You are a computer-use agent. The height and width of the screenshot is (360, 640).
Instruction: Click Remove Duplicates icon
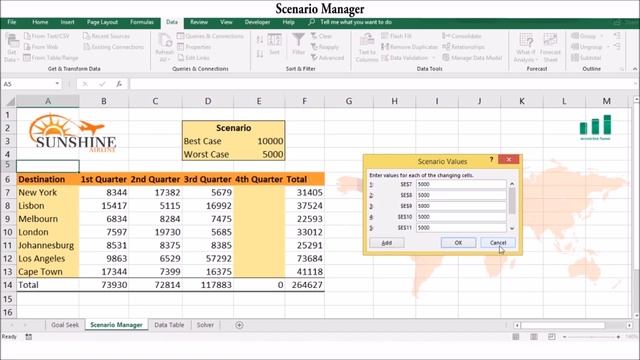385,47
